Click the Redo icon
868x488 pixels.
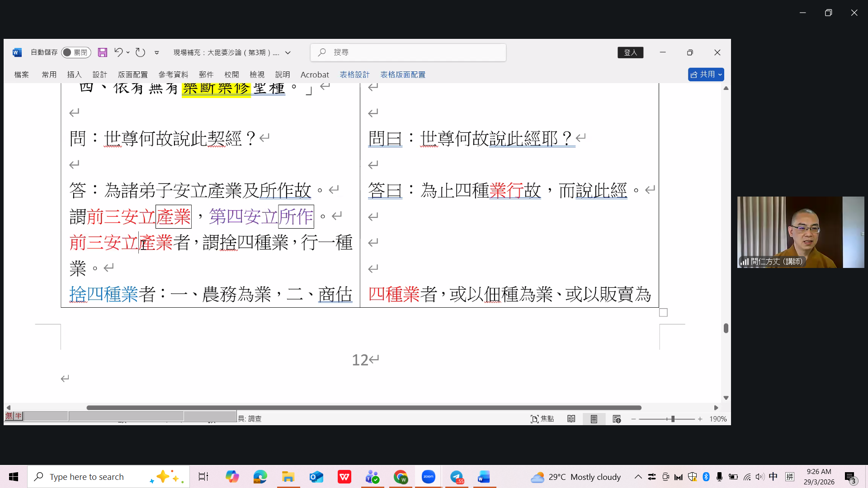coord(140,52)
